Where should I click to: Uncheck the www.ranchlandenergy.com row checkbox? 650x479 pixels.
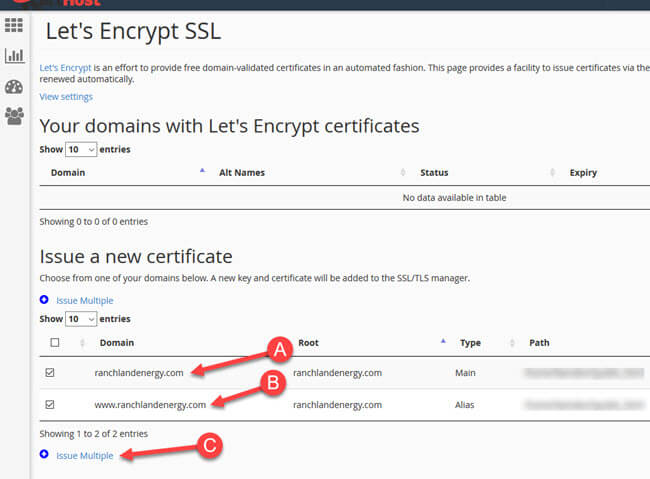[50, 404]
